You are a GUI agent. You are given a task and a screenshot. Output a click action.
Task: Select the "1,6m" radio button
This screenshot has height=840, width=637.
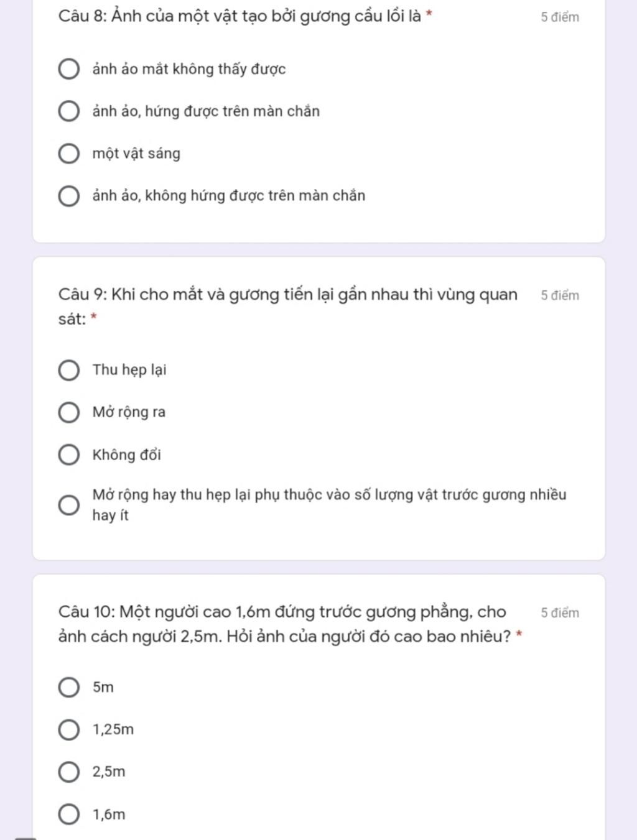[68, 814]
